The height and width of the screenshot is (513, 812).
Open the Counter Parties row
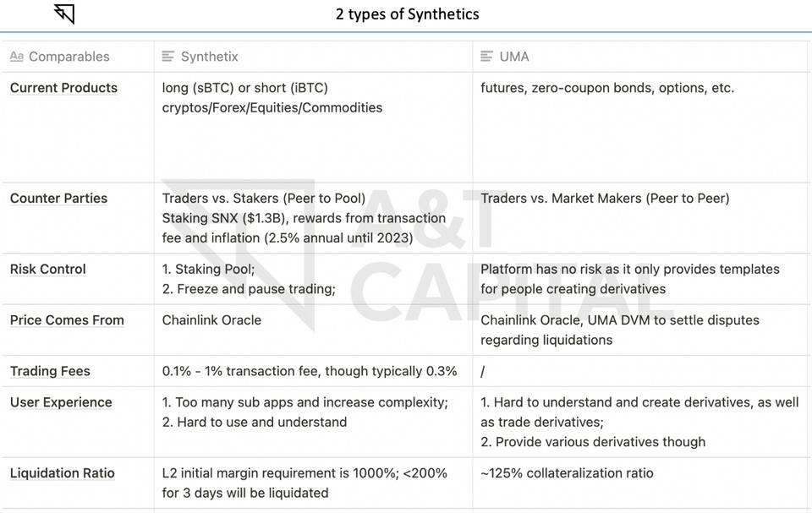pyautogui.click(x=58, y=199)
